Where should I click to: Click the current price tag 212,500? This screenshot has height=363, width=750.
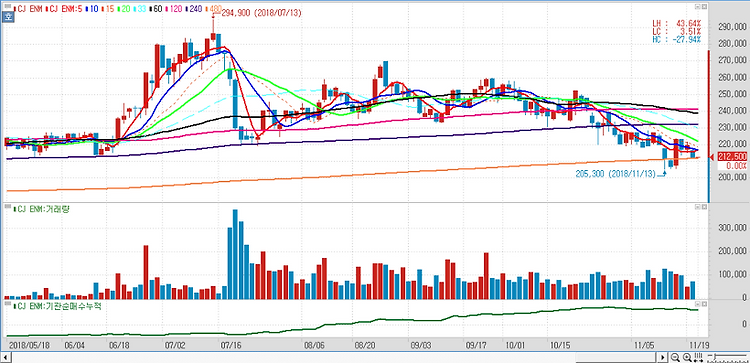pyautogui.click(x=733, y=156)
